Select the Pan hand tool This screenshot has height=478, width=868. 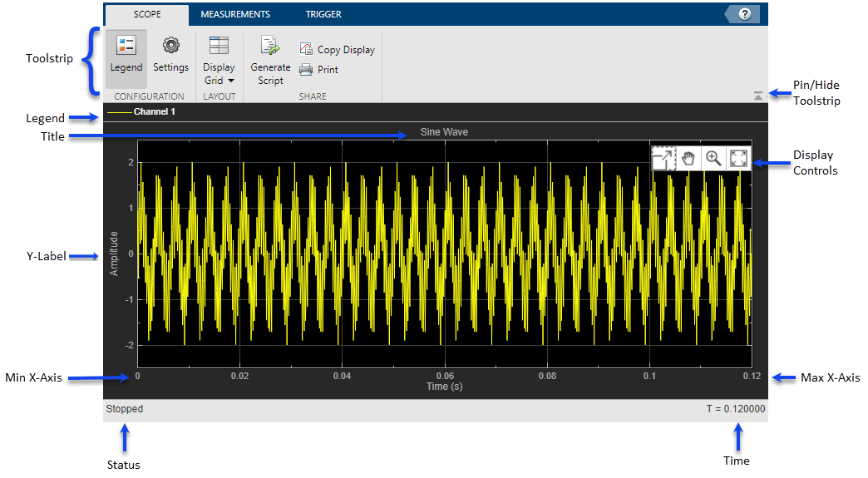[688, 159]
